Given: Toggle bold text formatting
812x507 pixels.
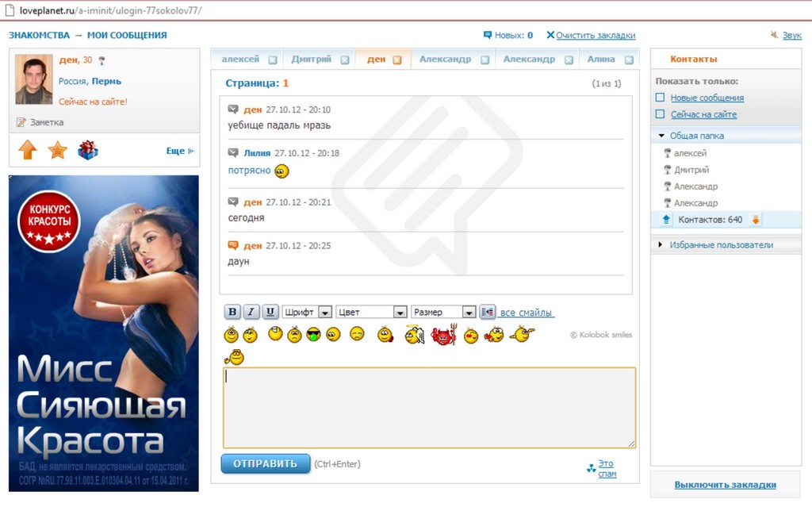Looking at the screenshot, I should point(232,312).
